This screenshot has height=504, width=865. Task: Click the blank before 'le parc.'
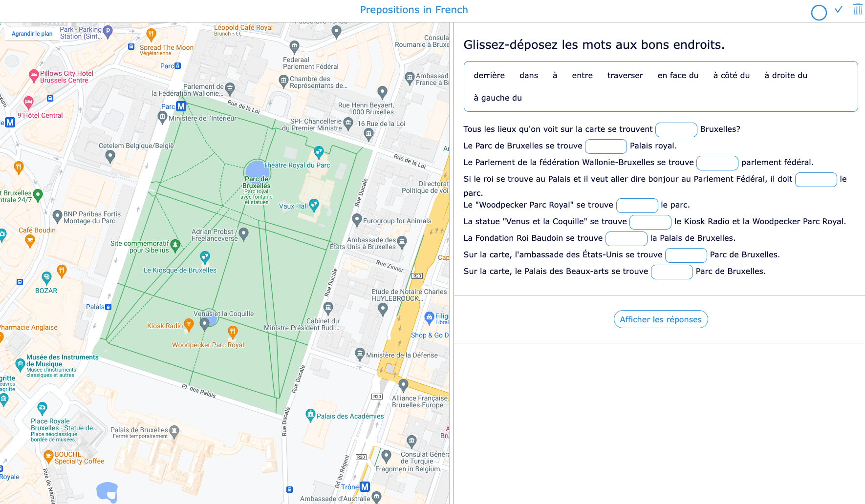tap(637, 206)
